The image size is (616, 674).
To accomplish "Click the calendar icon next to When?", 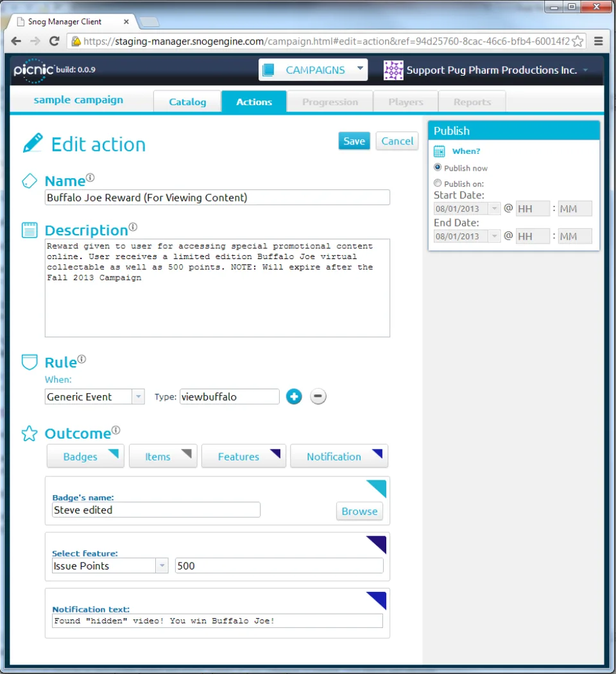I will coord(439,151).
